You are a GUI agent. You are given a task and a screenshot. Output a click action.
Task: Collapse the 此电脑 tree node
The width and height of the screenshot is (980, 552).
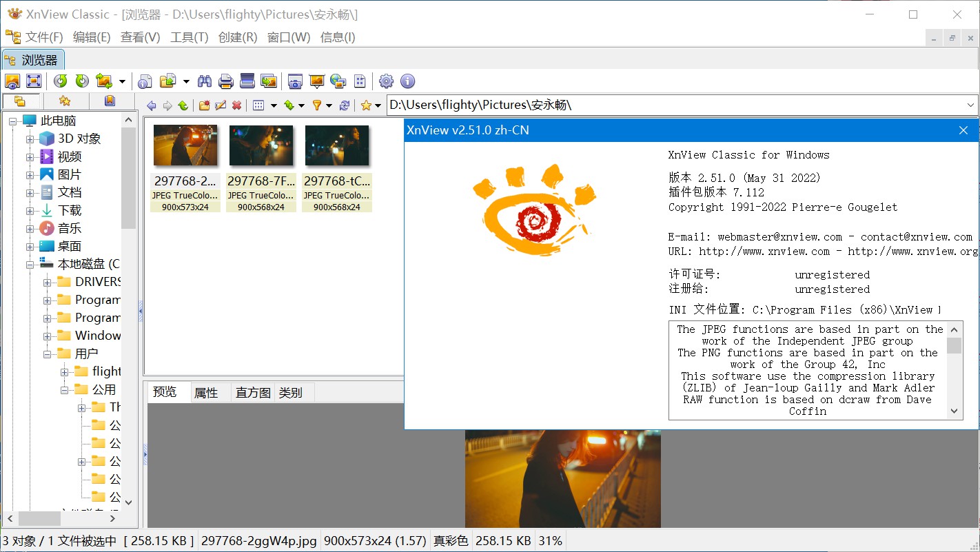tap(13, 121)
